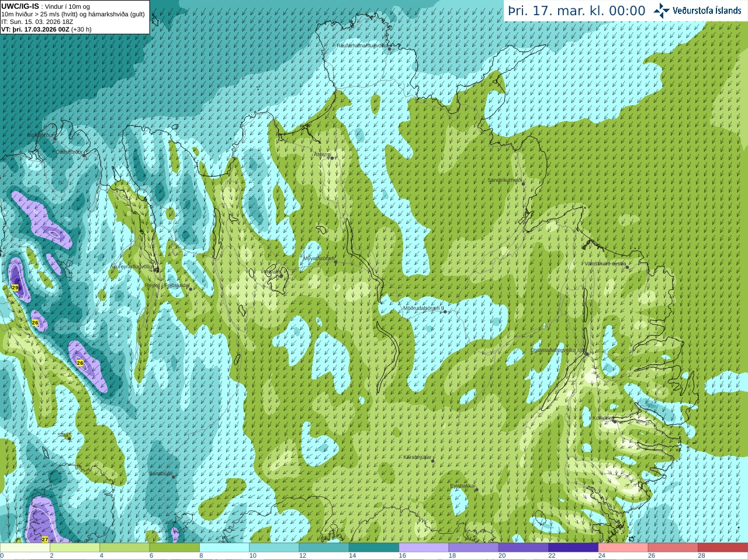Image resolution: width=748 pixels, height=560 pixels.
Task: Pick the olive green 6–8 m/s legend swatch
Action: 174,548
